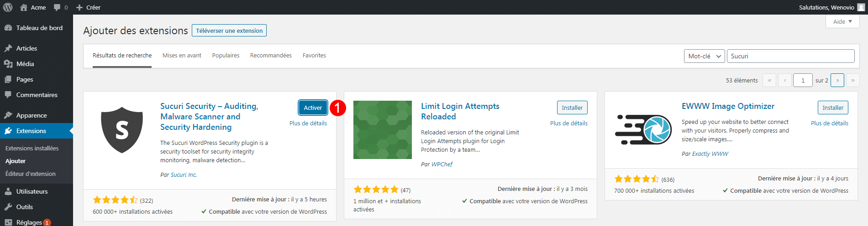Open Limit Login Attempts Reloaded title
This screenshot has height=226, width=868.
point(460,111)
